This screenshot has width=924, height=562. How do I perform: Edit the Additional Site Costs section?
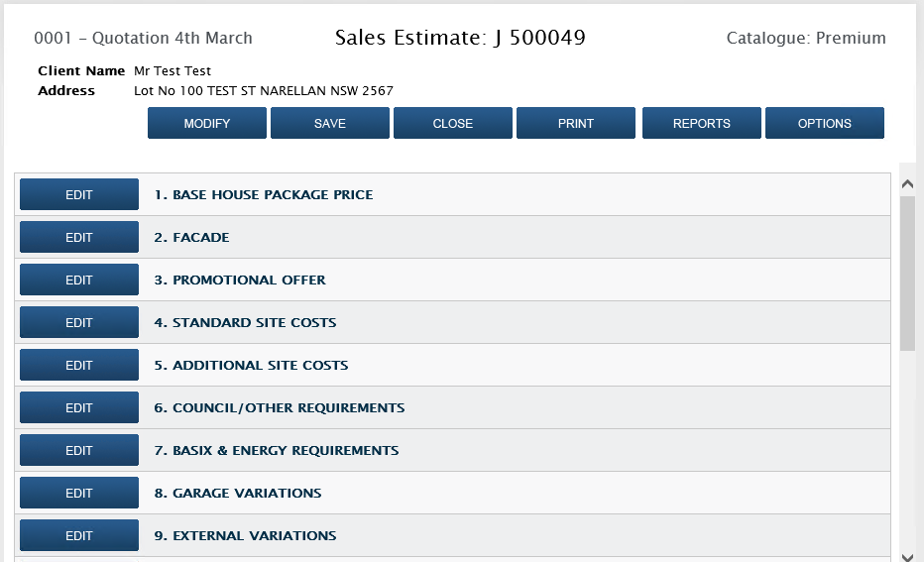pyautogui.click(x=79, y=365)
